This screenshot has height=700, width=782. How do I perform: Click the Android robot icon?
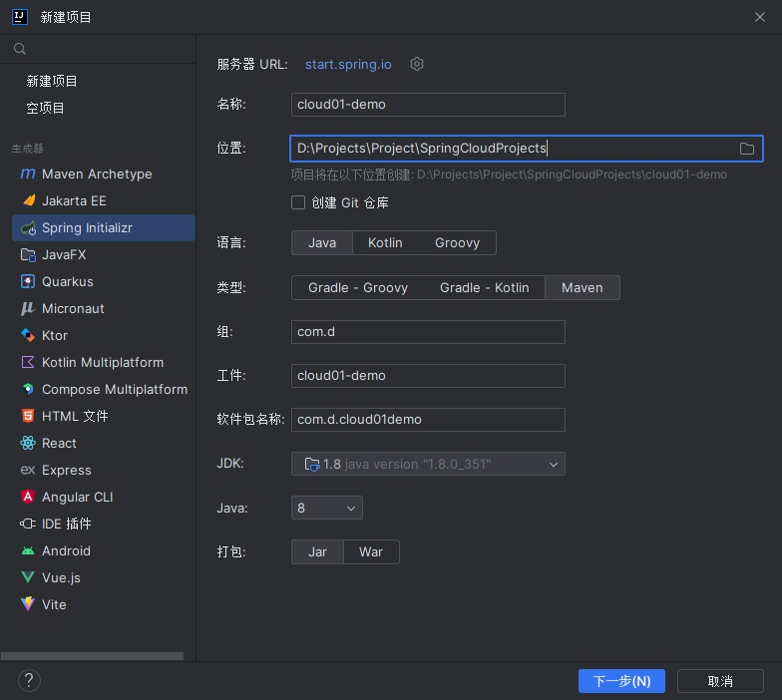28,550
